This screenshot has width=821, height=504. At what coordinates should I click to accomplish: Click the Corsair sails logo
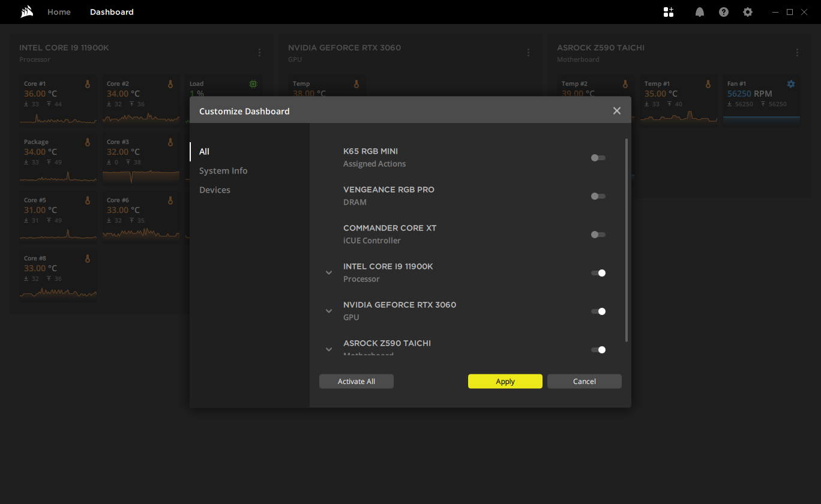point(26,12)
